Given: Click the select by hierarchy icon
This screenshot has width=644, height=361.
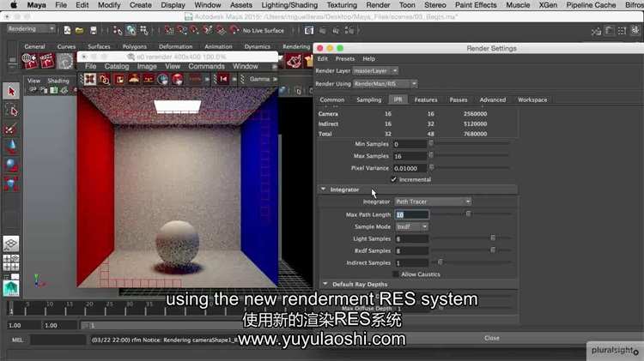Looking at the screenshot, I should pyautogui.click(x=118, y=30).
